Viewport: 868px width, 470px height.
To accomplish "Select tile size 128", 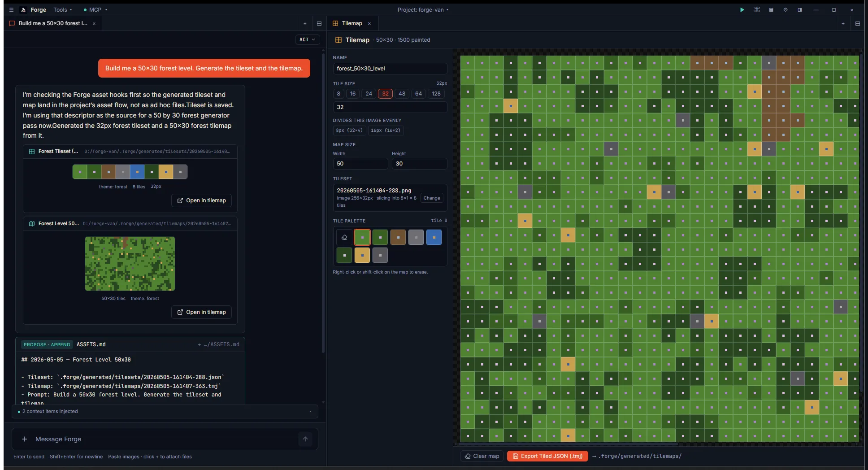I will tap(436, 94).
